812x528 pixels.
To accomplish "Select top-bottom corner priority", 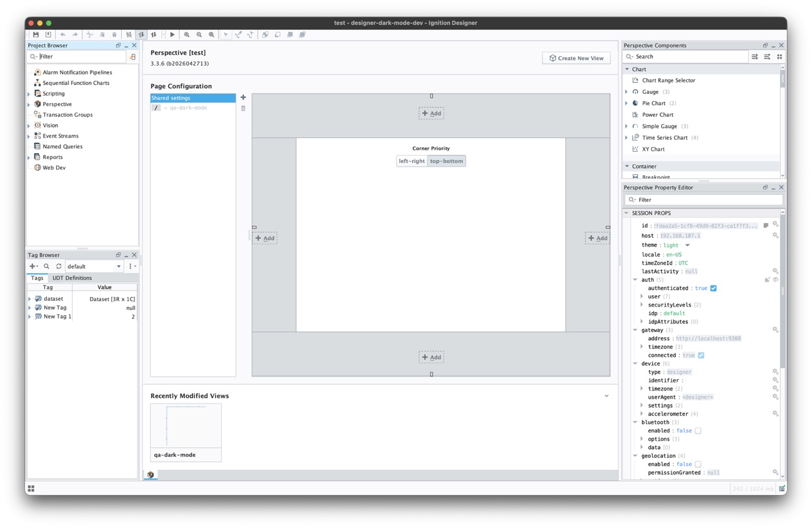I will (x=447, y=161).
